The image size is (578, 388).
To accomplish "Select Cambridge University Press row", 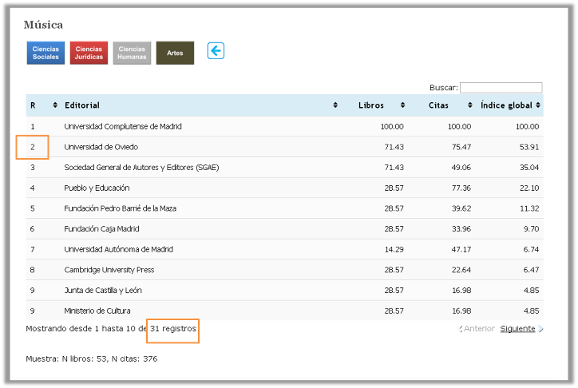I will [x=285, y=270].
